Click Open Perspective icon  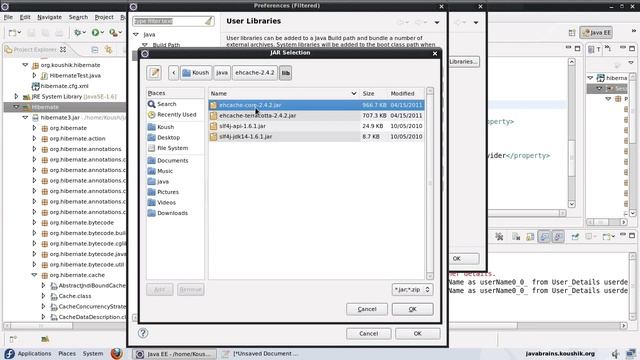(572, 33)
